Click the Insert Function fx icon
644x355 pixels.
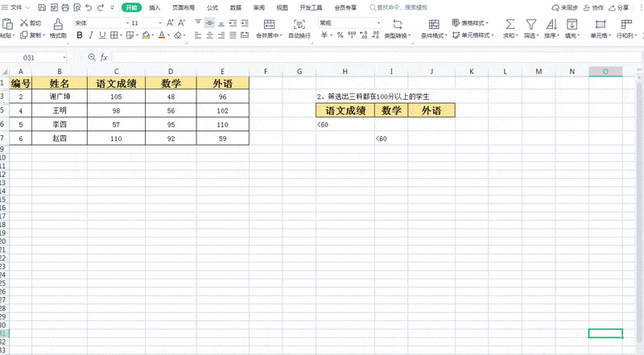click(x=104, y=58)
